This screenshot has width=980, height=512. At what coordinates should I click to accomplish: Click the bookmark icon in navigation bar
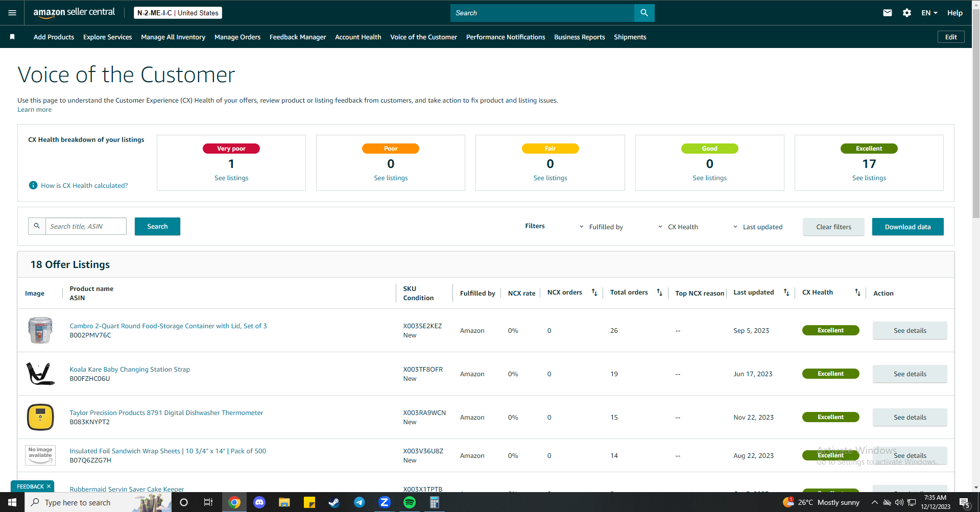[12, 37]
